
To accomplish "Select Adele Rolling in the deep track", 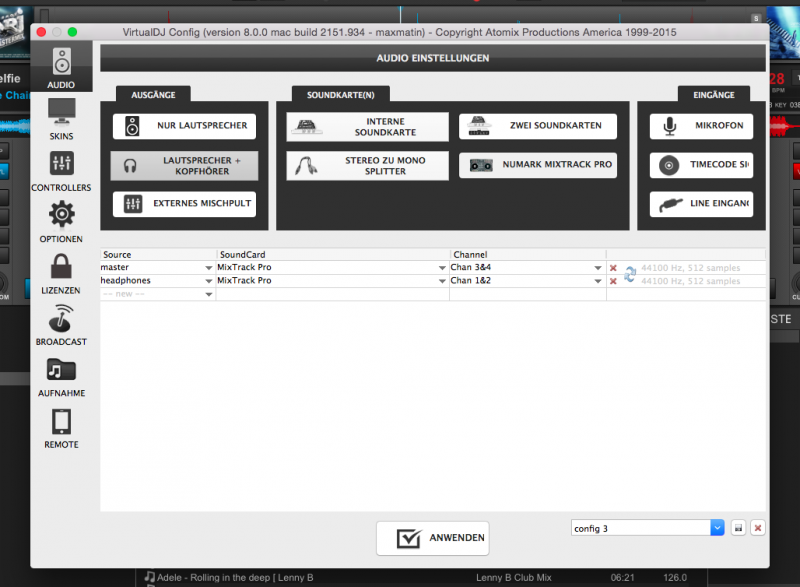I will (x=235, y=577).
